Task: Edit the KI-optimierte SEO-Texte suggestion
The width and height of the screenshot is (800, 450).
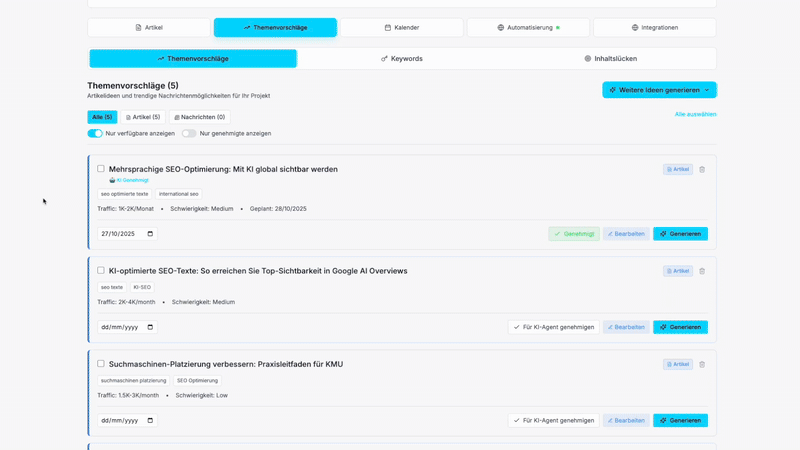Action: [626, 327]
